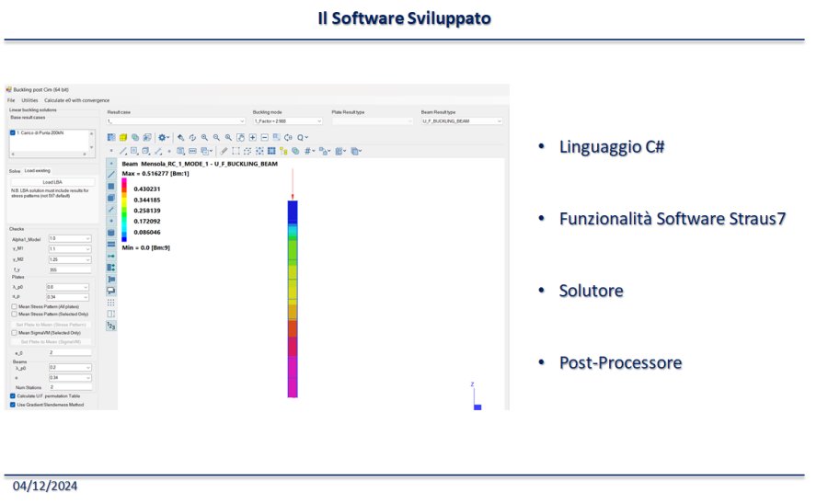Click the zoom-in magnifier icon
The height and width of the screenshot is (504, 828).
pyautogui.click(x=204, y=137)
